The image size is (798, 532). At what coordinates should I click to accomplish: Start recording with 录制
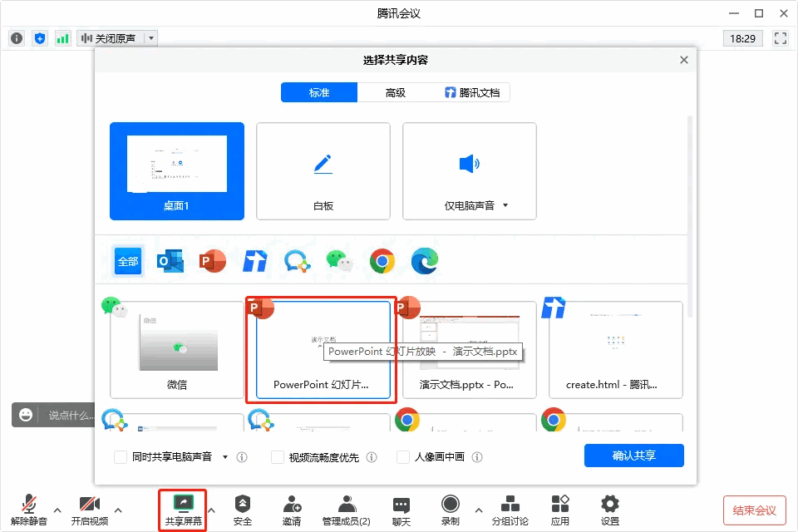[x=450, y=510]
